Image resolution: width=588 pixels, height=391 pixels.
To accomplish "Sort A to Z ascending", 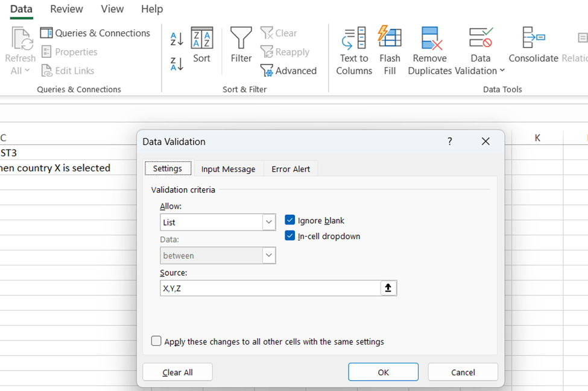I will point(177,39).
